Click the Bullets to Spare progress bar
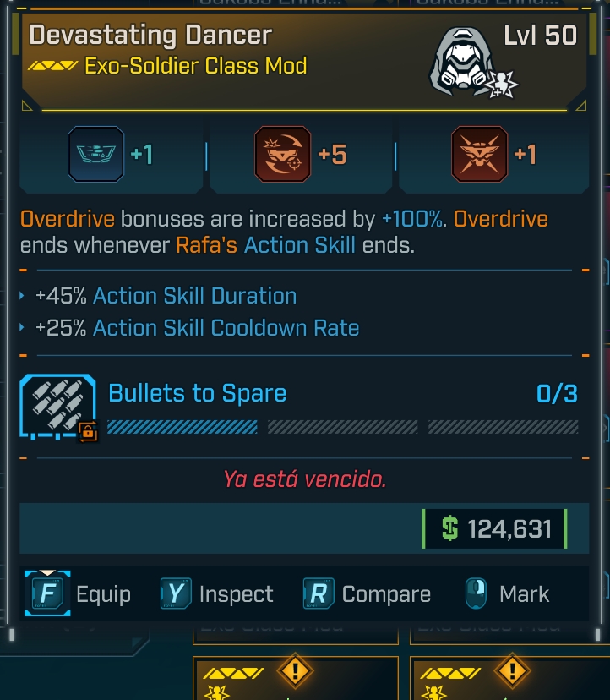This screenshot has height=700, width=610. pyautogui.click(x=343, y=427)
